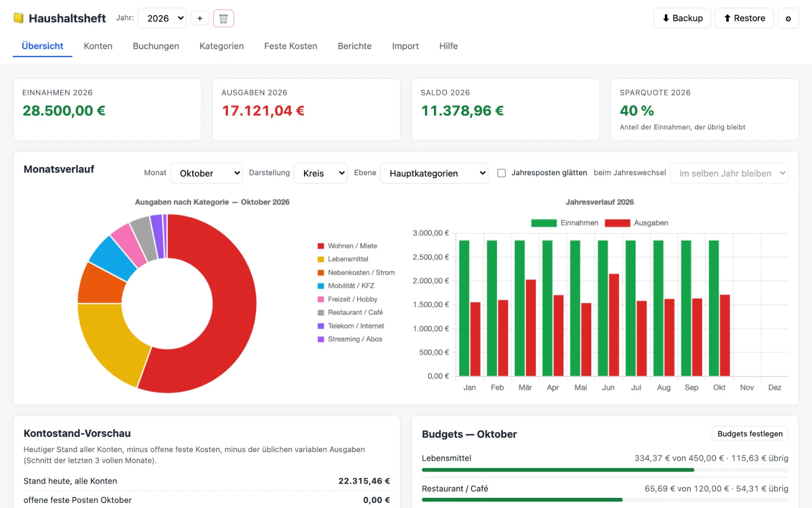Toggle Ausgaben series in bar chart legend

click(x=636, y=223)
